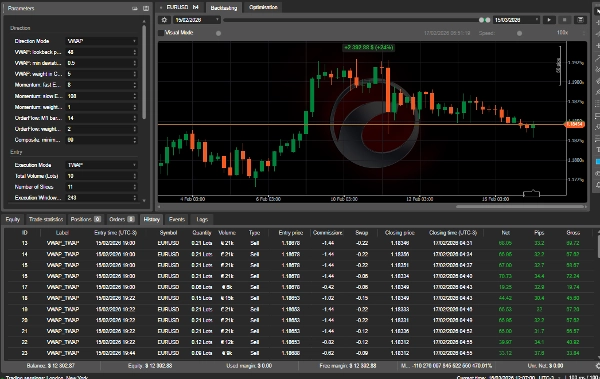Click the chart horizontal scrollbar
Viewport: 600px width, 379px height.
[520, 207]
